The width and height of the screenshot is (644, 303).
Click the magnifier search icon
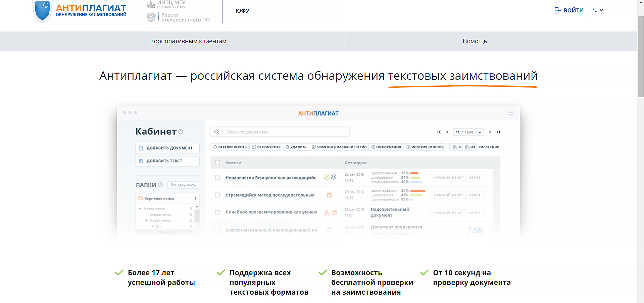click(x=217, y=132)
